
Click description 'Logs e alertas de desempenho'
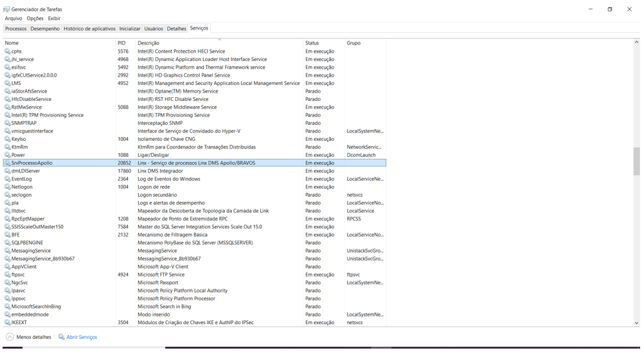171,203
